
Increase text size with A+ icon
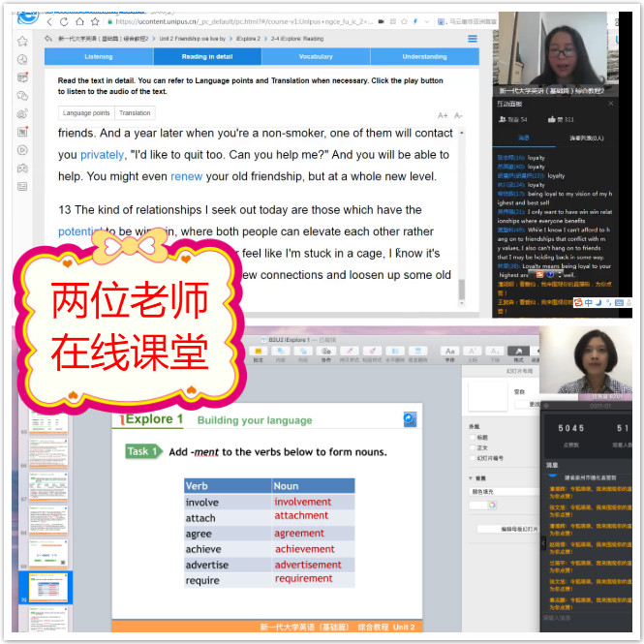pyautogui.click(x=444, y=115)
